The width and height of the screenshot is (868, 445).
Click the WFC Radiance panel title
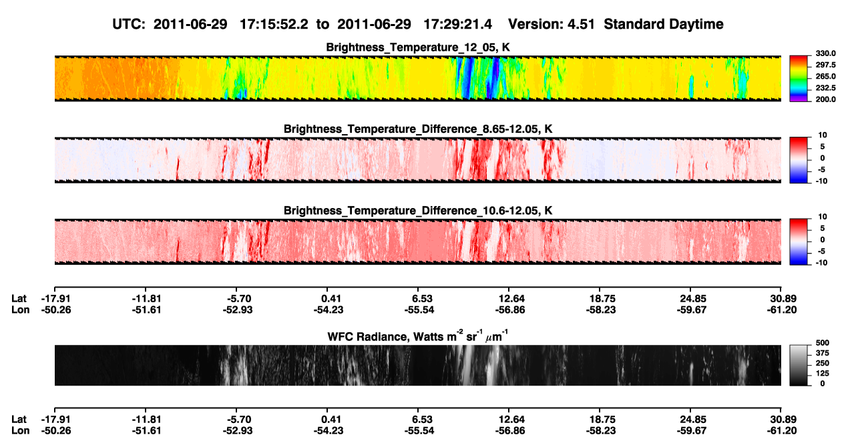pos(418,336)
